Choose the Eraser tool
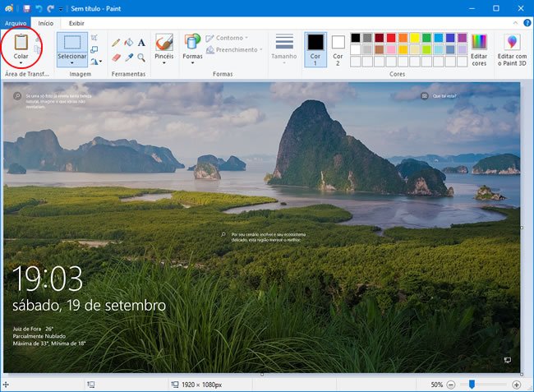This screenshot has width=534, height=392. point(117,57)
